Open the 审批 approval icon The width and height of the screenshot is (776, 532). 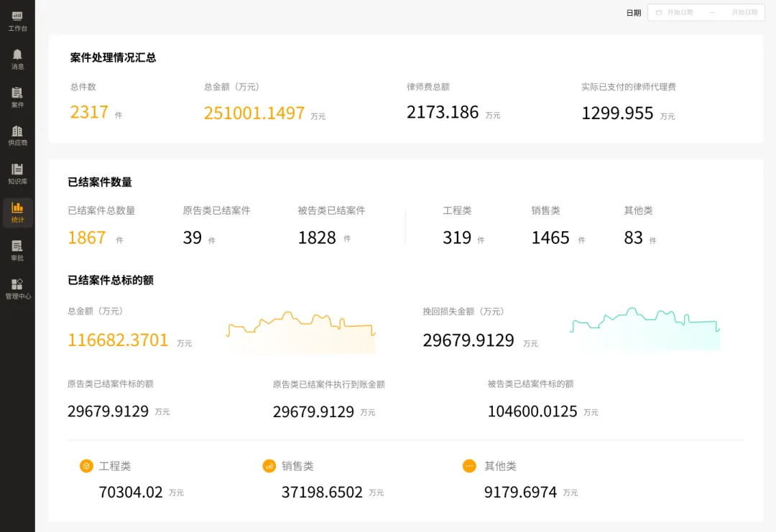point(17,246)
